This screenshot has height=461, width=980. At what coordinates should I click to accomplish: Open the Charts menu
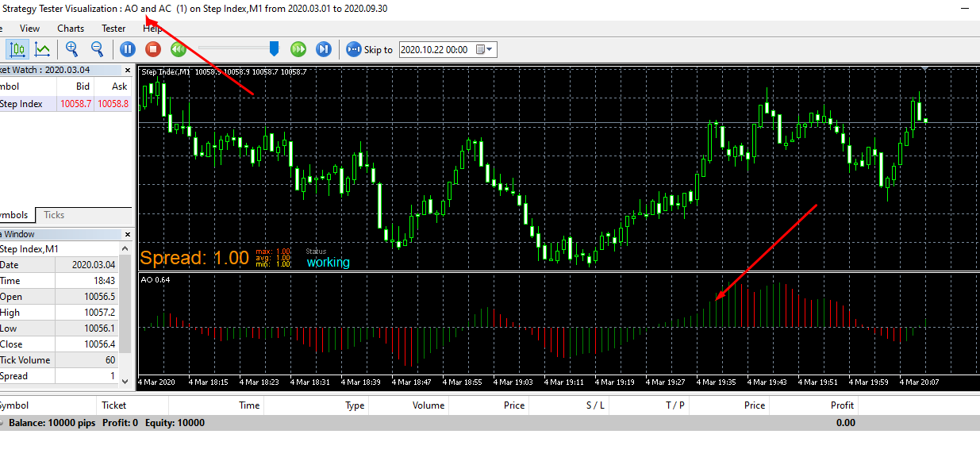tap(71, 29)
